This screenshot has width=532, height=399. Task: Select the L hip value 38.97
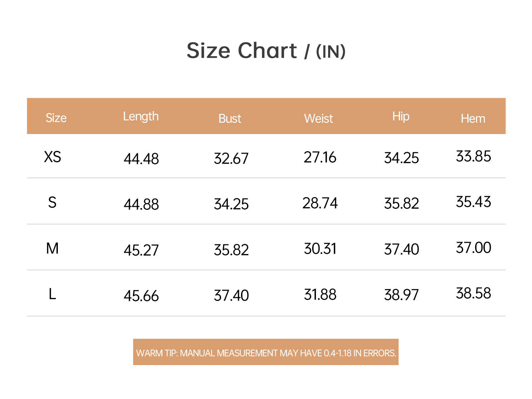401,295
